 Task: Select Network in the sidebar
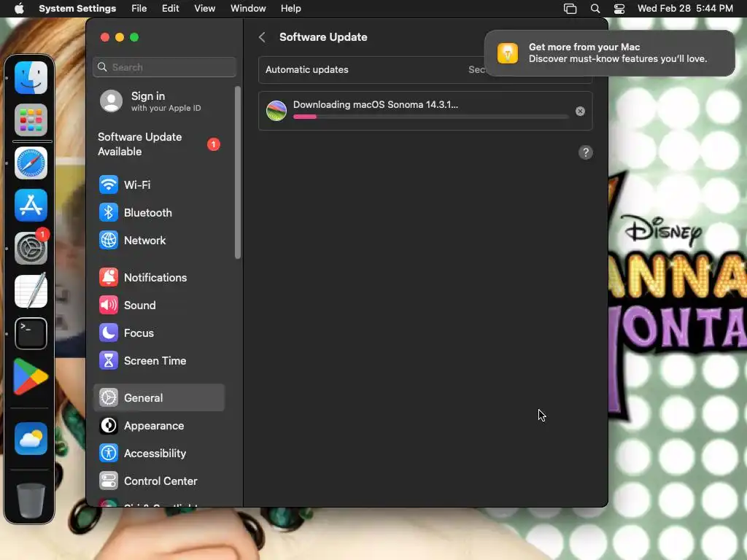pos(159,241)
